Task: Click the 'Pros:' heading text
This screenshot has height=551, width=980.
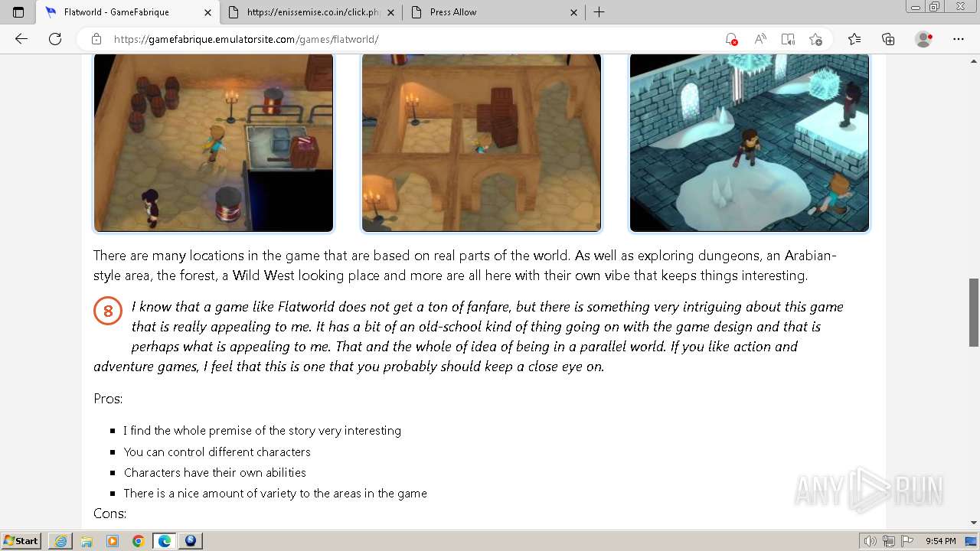Action: 108,399
